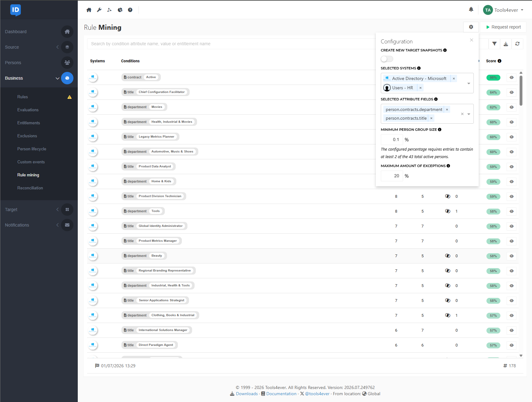The width and height of the screenshot is (532, 402).
Task: Click the Persons group sidebar icon
Action: pyautogui.click(x=67, y=63)
